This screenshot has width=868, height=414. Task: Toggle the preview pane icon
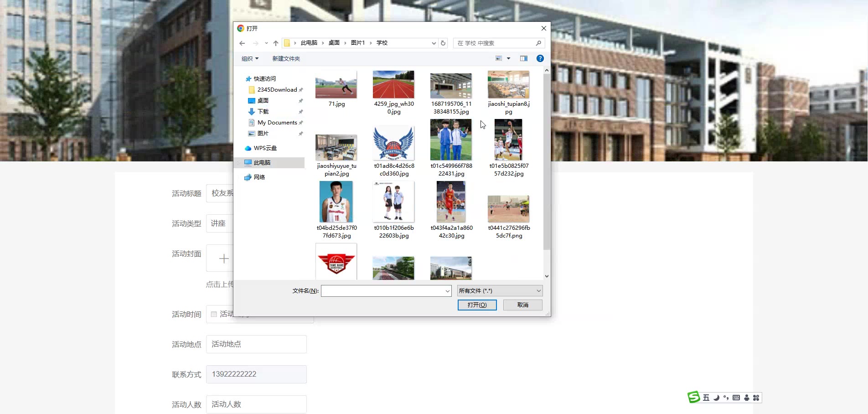pyautogui.click(x=524, y=58)
